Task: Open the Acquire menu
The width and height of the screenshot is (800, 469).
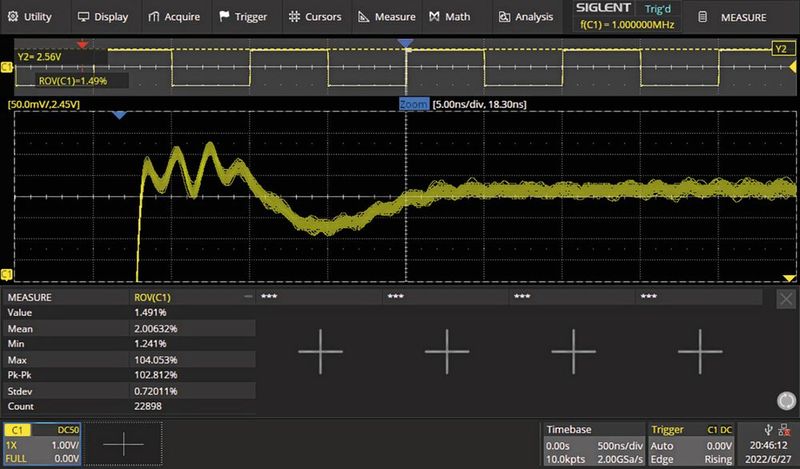Action: (x=174, y=17)
